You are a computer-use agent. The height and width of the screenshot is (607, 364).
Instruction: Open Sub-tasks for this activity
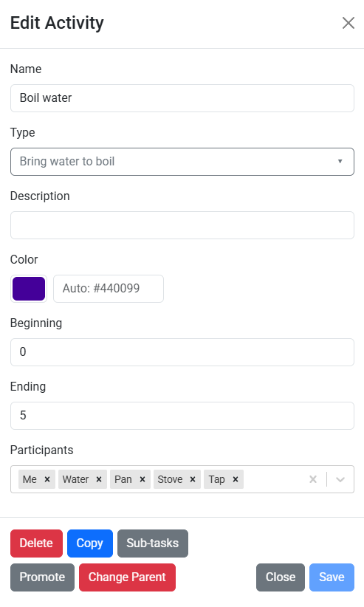click(153, 543)
